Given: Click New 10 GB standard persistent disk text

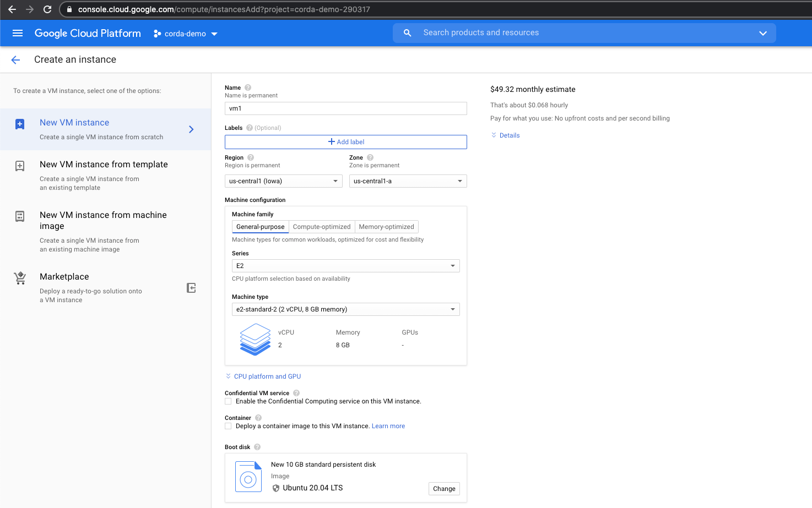Looking at the screenshot, I should tap(323, 465).
